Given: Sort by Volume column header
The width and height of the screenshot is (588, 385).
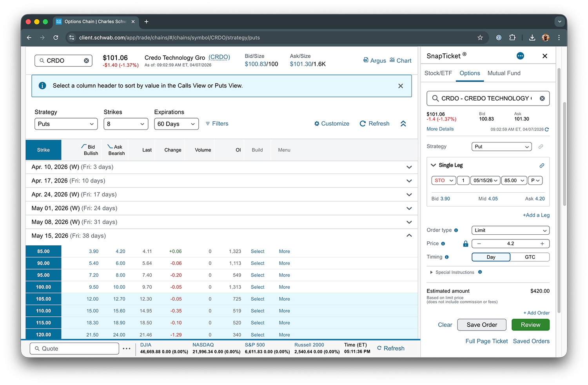Looking at the screenshot, I should point(203,150).
